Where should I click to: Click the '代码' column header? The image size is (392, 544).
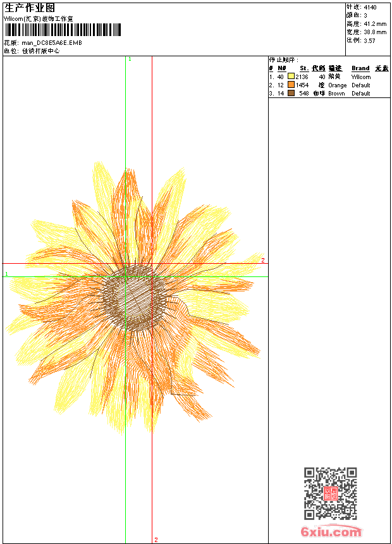(319, 68)
